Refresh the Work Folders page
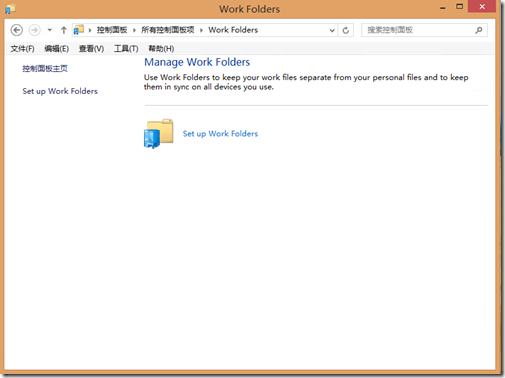 tap(346, 30)
